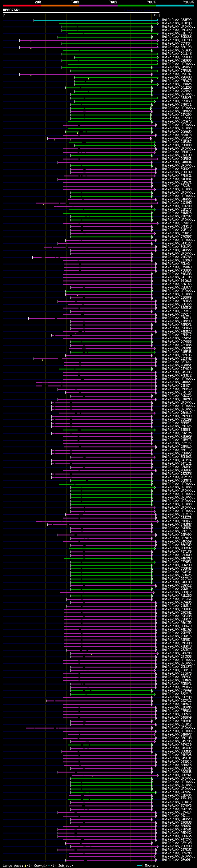Open hit UniRef100_A8JFR9
This screenshot has height=868, width=197.
tap(177, 20)
